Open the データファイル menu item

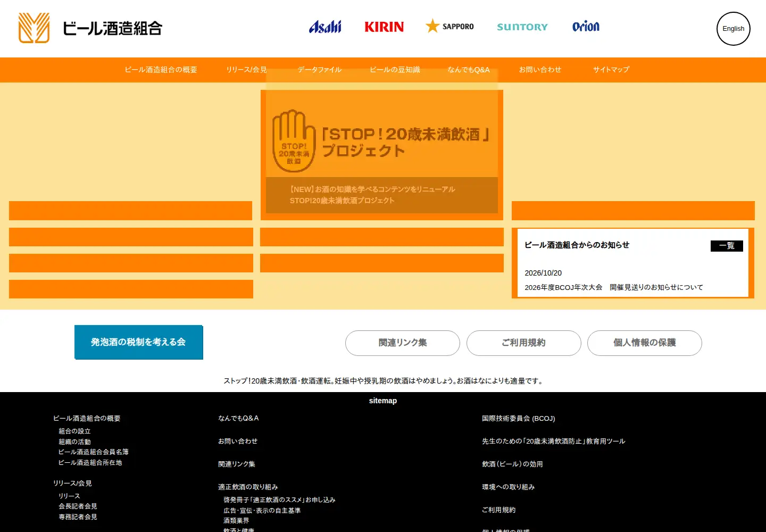320,70
